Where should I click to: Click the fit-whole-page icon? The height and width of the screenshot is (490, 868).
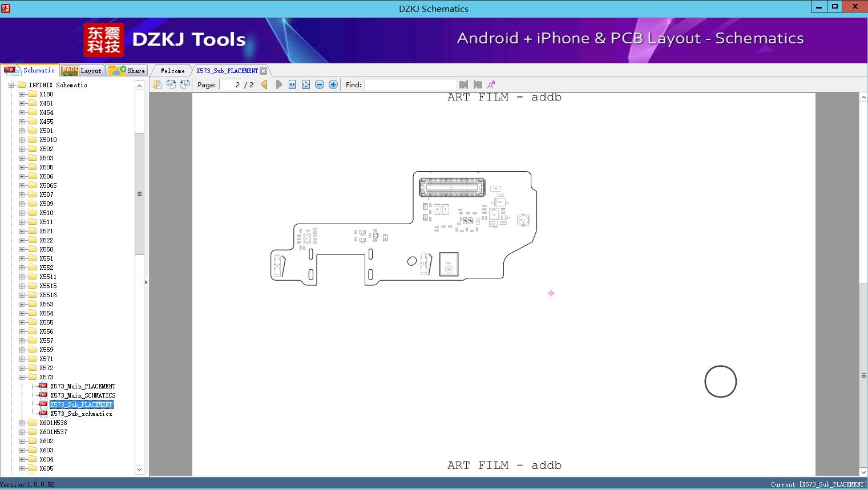pos(305,84)
